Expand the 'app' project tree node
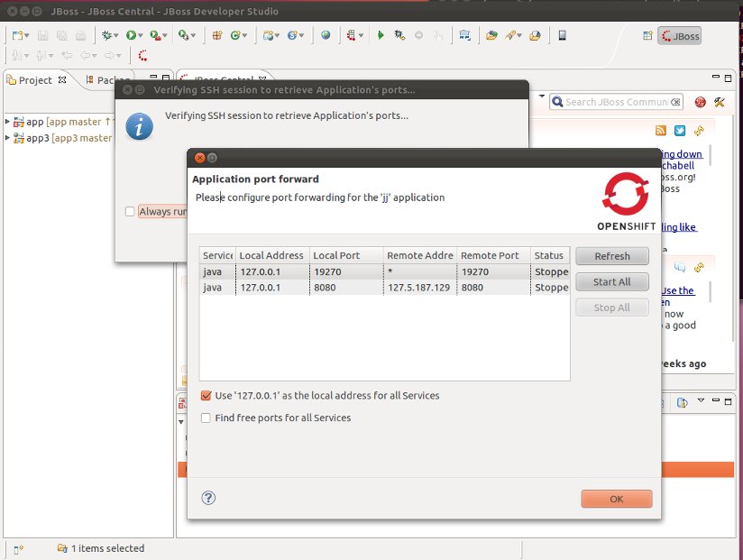 7,122
